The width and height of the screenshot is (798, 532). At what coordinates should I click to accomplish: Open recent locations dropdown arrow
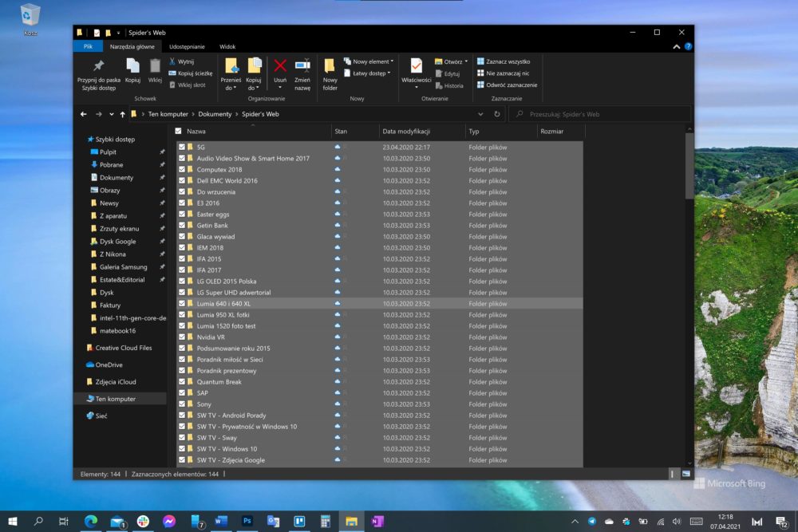pyautogui.click(x=112, y=114)
